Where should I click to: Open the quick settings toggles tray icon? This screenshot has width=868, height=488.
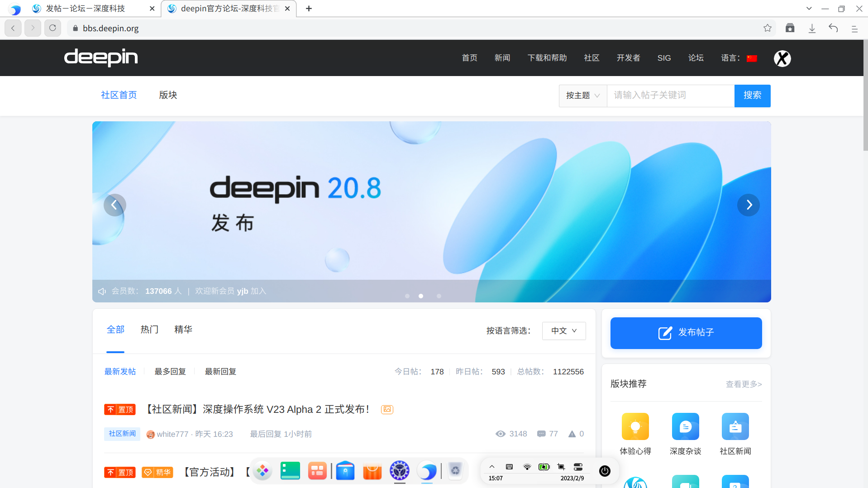click(x=578, y=467)
